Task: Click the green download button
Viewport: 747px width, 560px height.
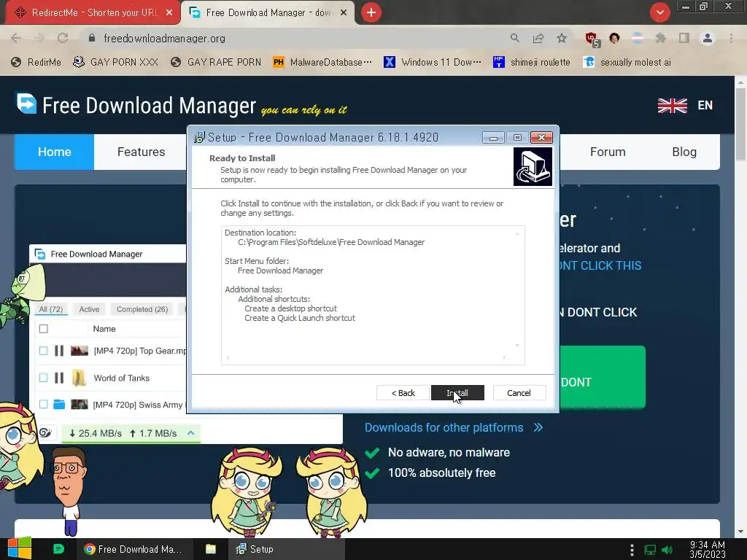Action: pyautogui.click(x=602, y=377)
